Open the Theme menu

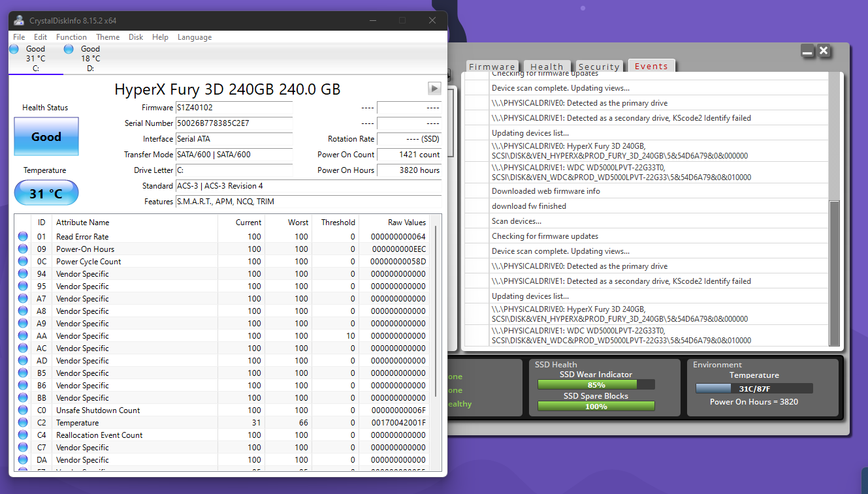point(108,37)
